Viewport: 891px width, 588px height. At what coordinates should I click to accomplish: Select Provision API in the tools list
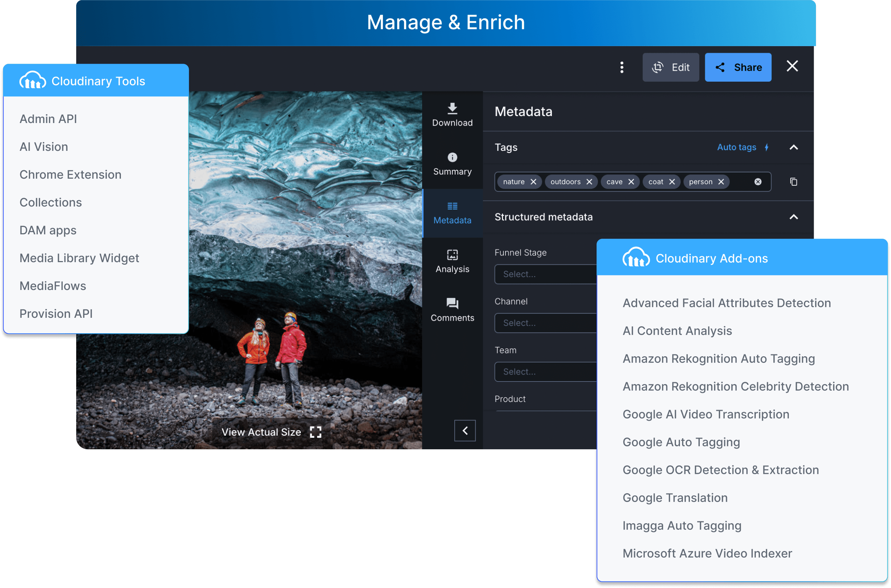point(56,313)
